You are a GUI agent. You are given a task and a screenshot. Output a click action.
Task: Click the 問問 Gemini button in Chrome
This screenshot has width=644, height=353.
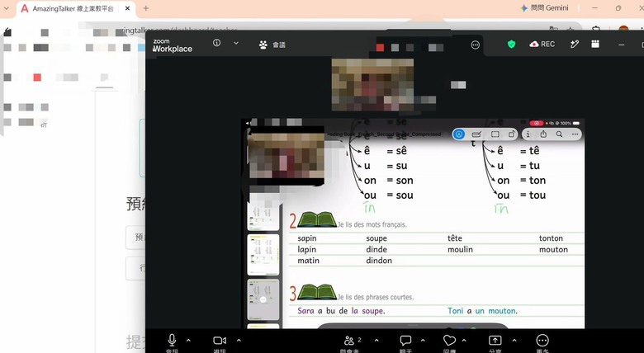(x=544, y=7)
